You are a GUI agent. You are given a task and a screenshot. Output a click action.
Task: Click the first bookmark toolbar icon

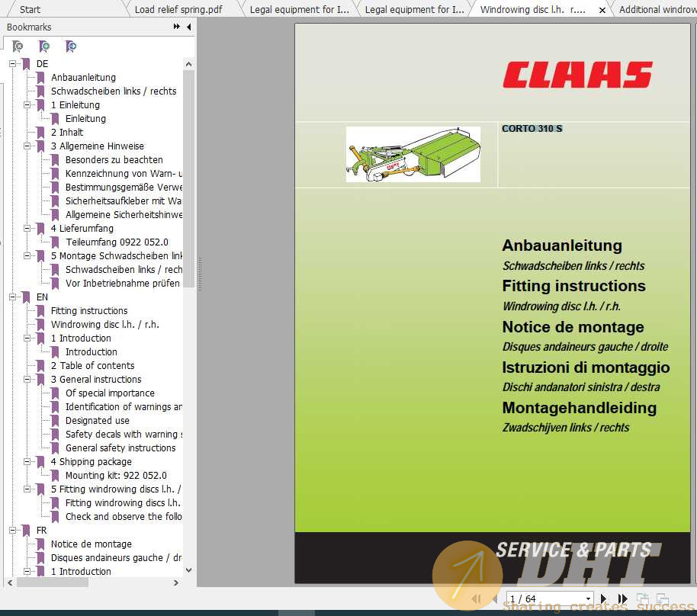pyautogui.click(x=18, y=47)
